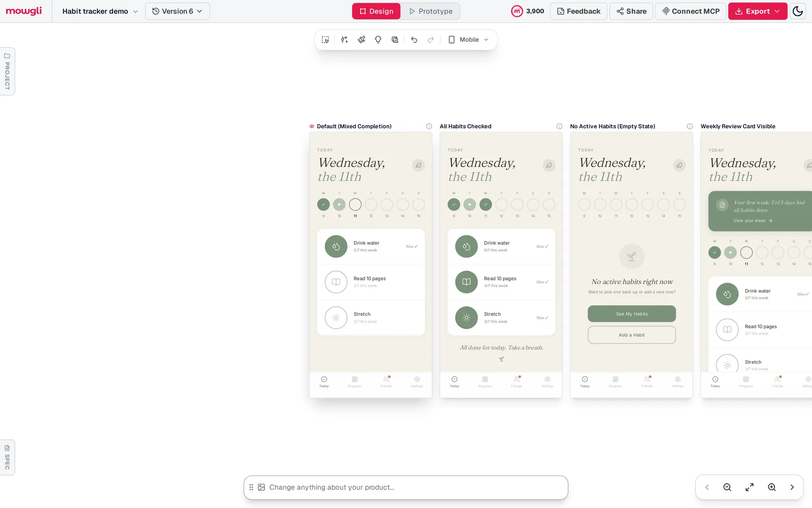Click the leaf icon in Default screen header
812x508 pixels.
[418, 165]
